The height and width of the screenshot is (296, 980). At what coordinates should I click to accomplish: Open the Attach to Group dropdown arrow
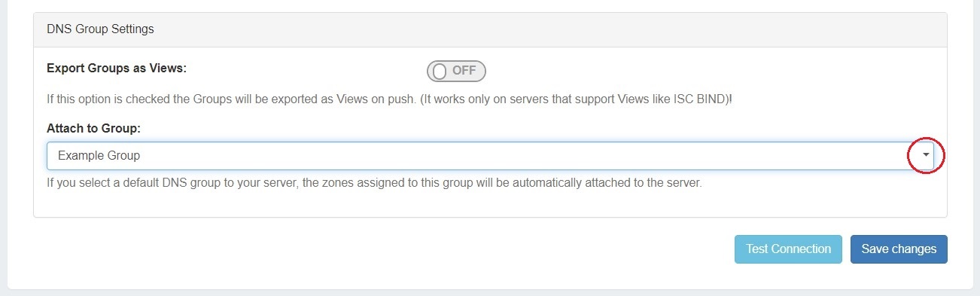[926, 155]
